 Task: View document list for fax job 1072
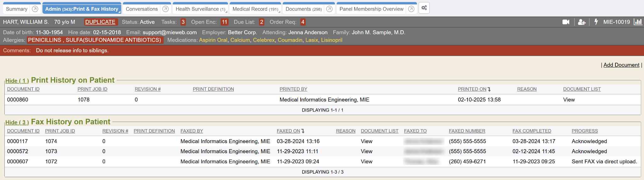coord(366,161)
